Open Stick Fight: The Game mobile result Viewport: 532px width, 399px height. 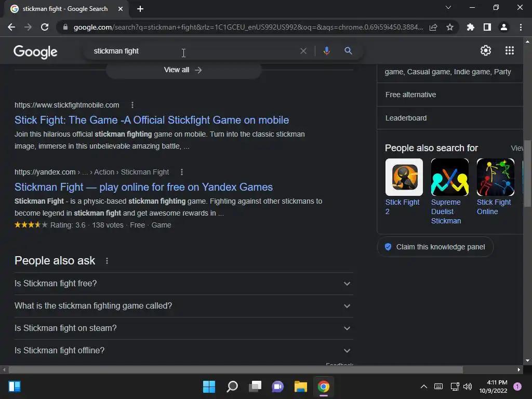coord(152,120)
